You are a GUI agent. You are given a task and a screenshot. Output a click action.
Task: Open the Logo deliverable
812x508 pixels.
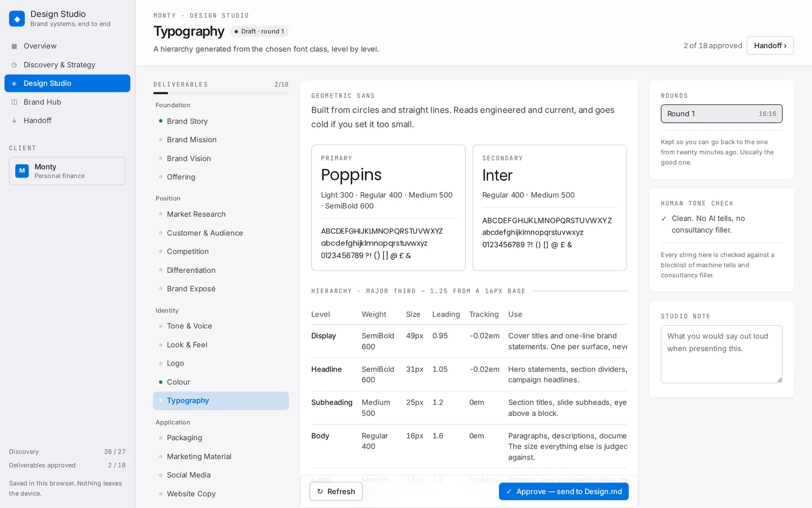pos(221,363)
